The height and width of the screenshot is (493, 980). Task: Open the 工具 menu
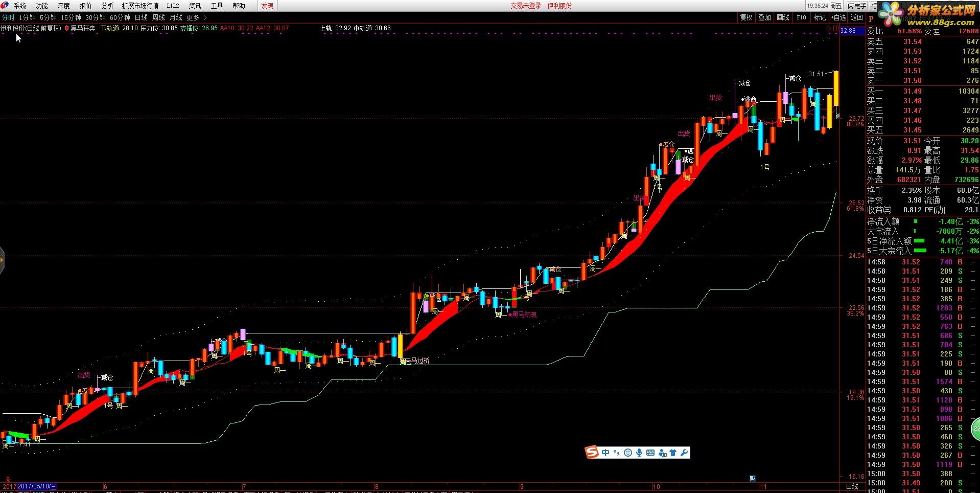coord(217,6)
